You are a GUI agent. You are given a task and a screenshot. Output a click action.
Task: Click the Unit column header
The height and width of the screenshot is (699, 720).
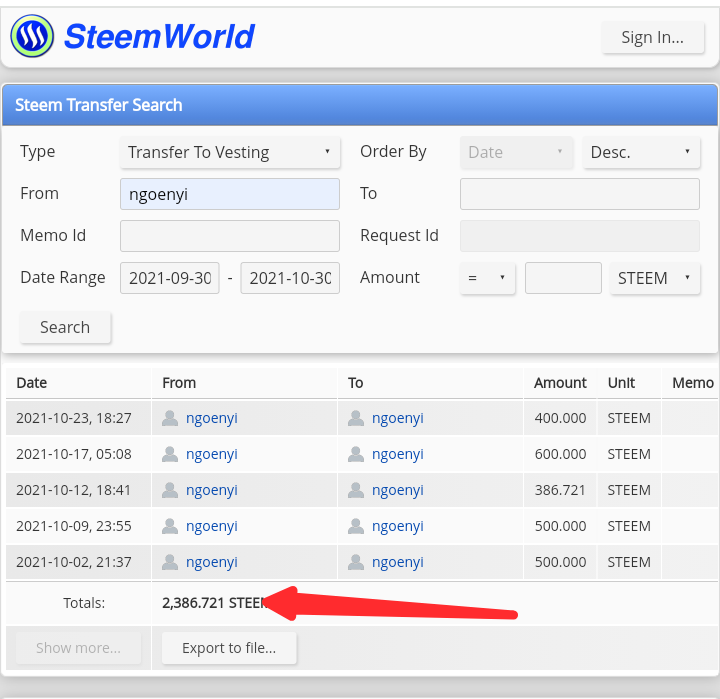click(621, 383)
